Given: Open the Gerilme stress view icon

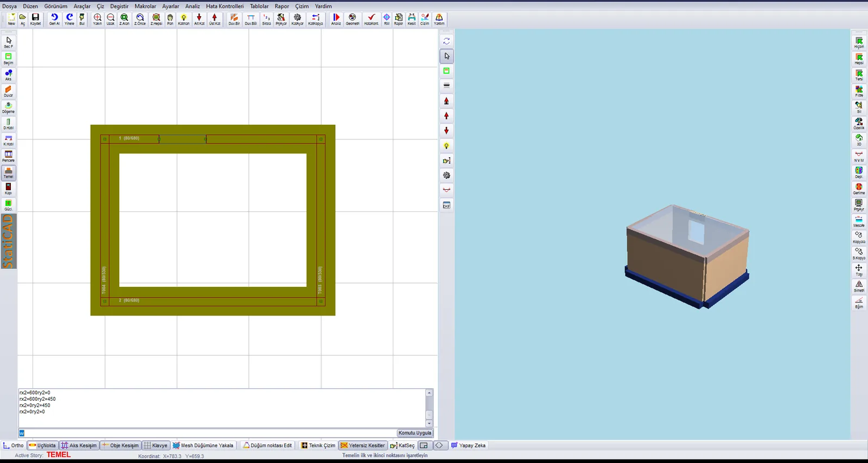Looking at the screenshot, I should pos(859,189).
